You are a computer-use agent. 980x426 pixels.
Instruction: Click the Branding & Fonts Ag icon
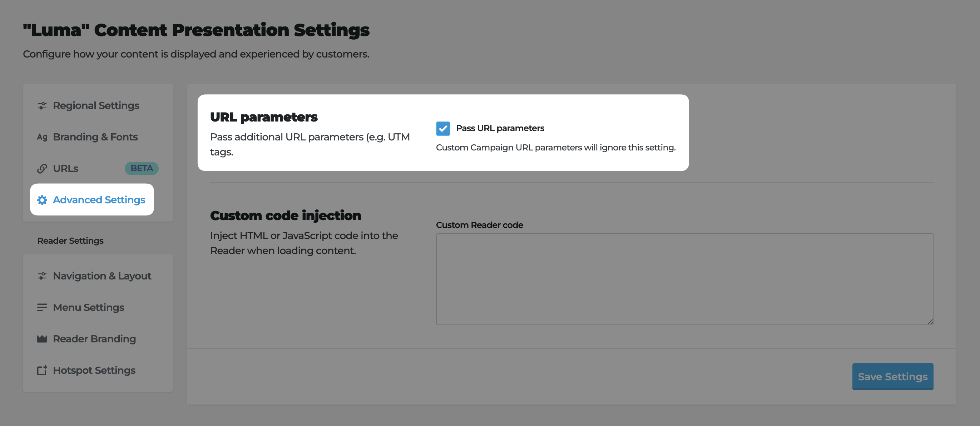tap(42, 137)
